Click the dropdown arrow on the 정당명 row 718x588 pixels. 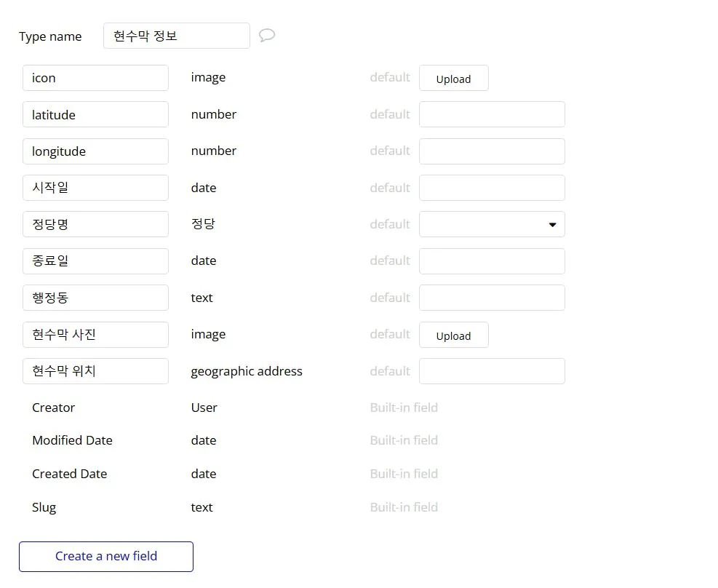552,224
